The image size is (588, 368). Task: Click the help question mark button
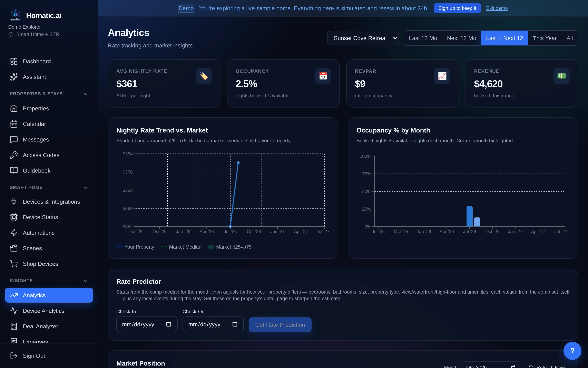point(572,351)
